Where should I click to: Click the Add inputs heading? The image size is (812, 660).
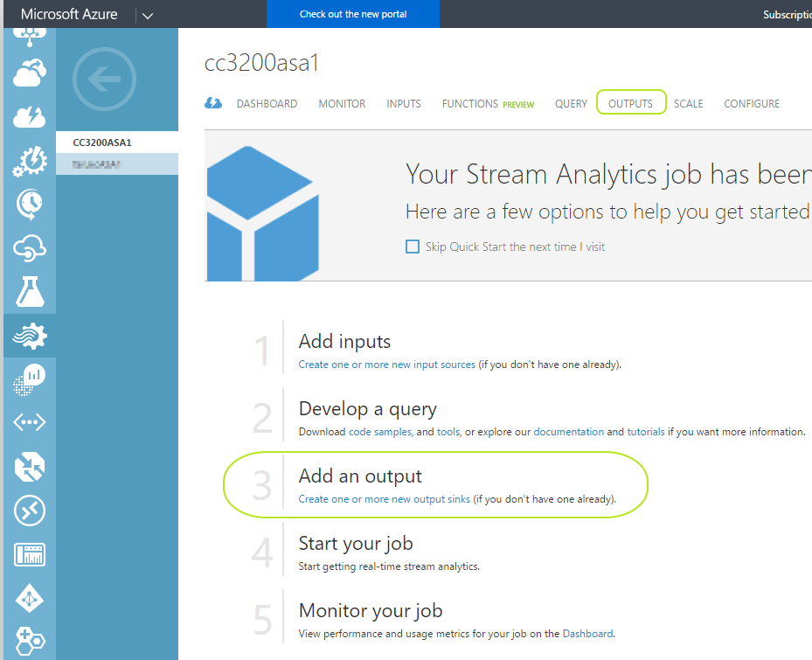[344, 342]
